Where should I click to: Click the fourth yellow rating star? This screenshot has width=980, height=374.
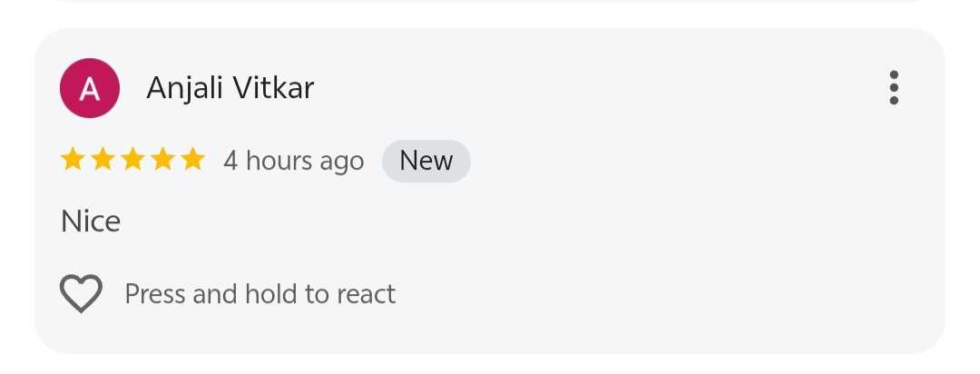click(163, 161)
